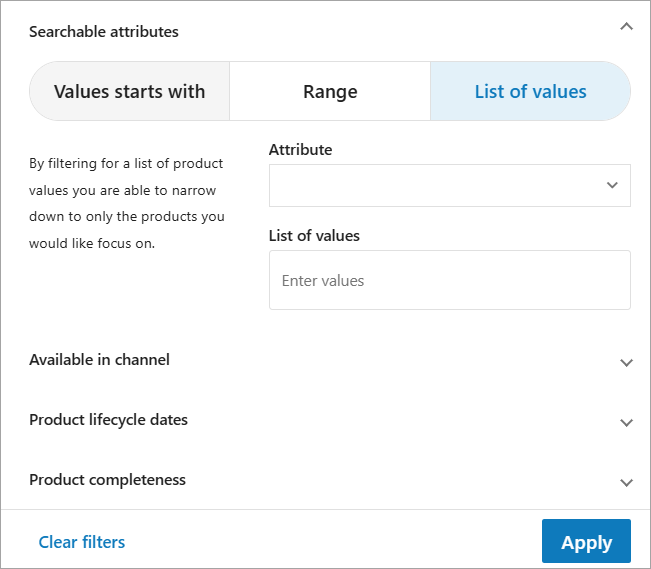The image size is (651, 569).
Task: Focus the Enter values input field
Action: tap(449, 280)
